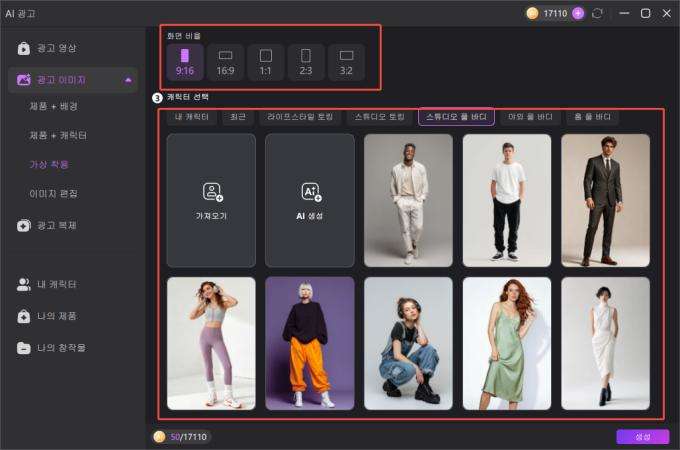Select the man in white t-shirt character

[507, 200]
